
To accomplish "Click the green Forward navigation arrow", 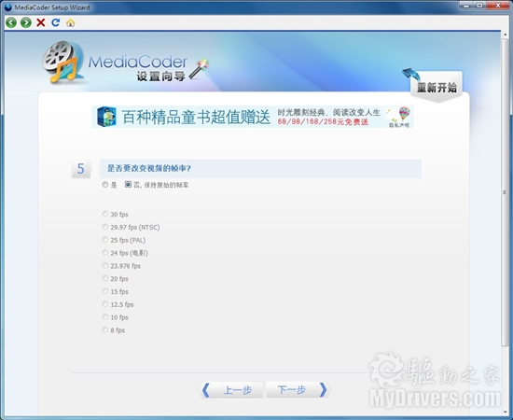I will tap(26, 22).
